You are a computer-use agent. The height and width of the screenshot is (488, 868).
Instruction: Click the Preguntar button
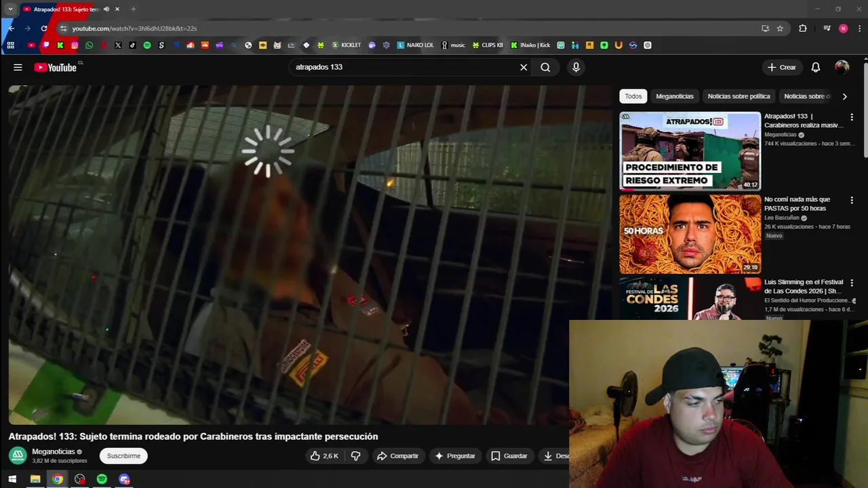pos(455,456)
